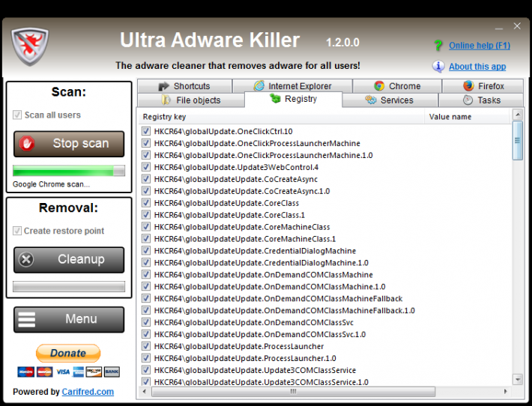Viewport: 532px width, 406px height.
Task: Click the scroll up arrow
Action: click(518, 115)
